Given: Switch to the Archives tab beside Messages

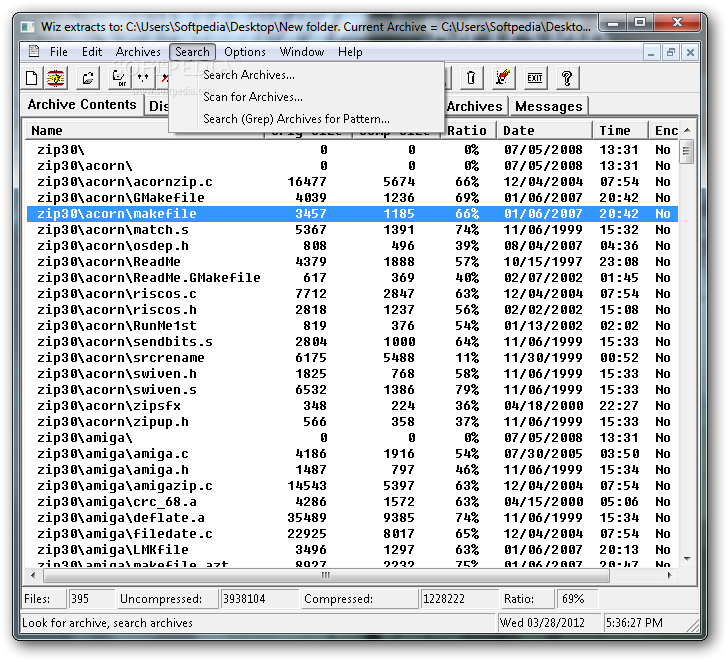Looking at the screenshot, I should click(474, 106).
